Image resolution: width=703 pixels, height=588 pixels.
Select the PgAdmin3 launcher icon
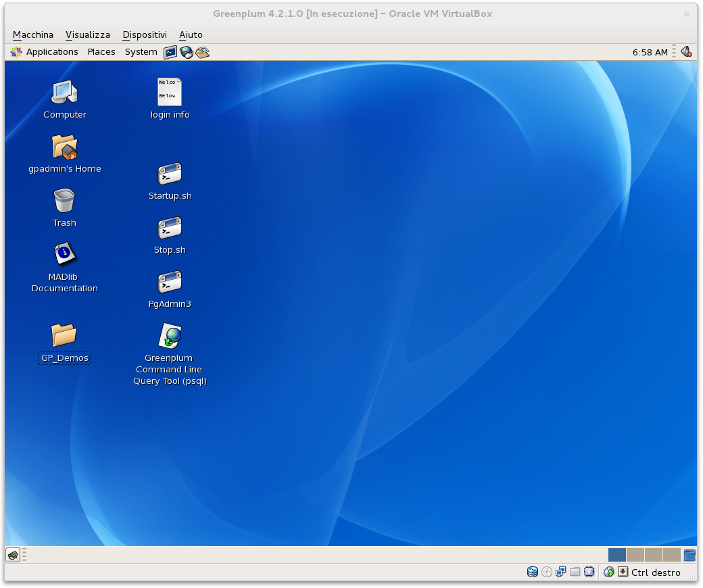[x=170, y=283]
